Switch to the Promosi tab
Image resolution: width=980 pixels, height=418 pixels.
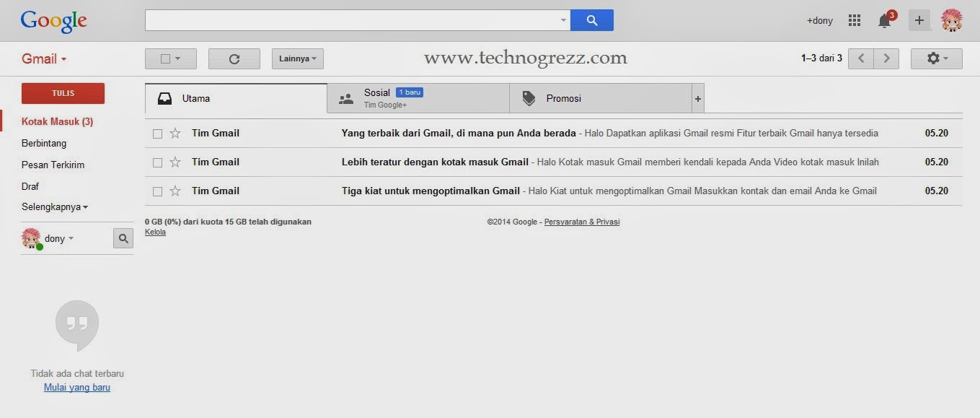pos(601,98)
